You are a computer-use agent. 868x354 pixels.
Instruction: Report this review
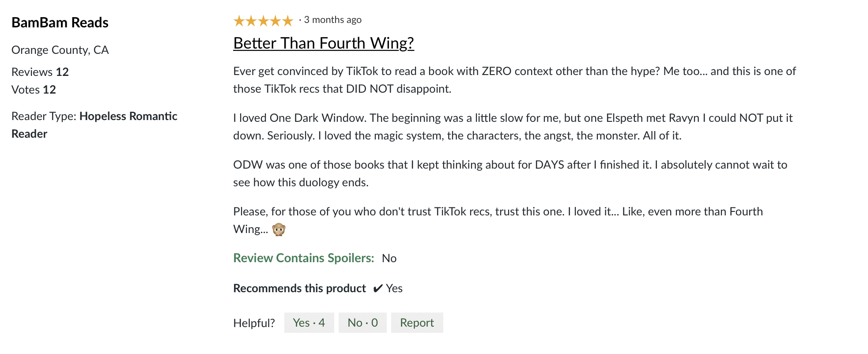(x=417, y=323)
